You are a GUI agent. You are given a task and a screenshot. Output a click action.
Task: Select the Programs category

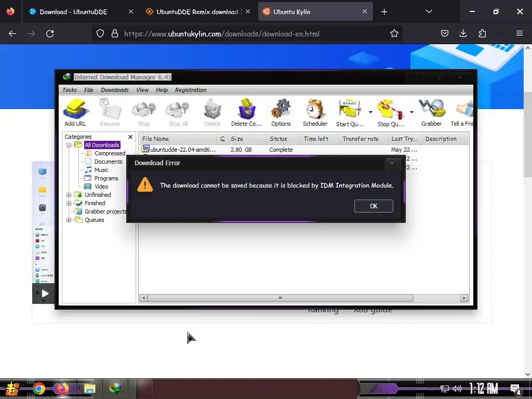pyautogui.click(x=106, y=178)
